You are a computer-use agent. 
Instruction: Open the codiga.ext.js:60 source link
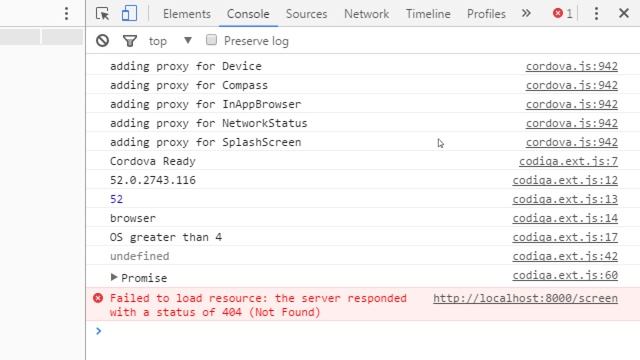tap(565, 276)
